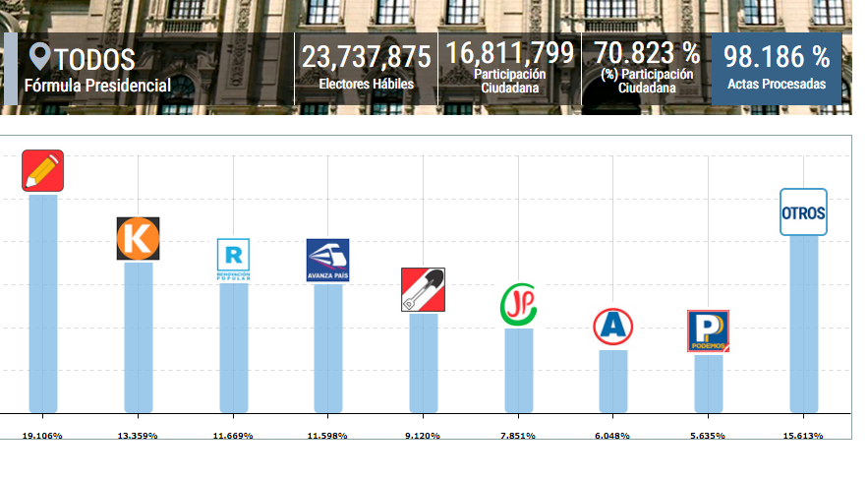Click the bar labeled 19.106%
868x479 pixels.
43,304
